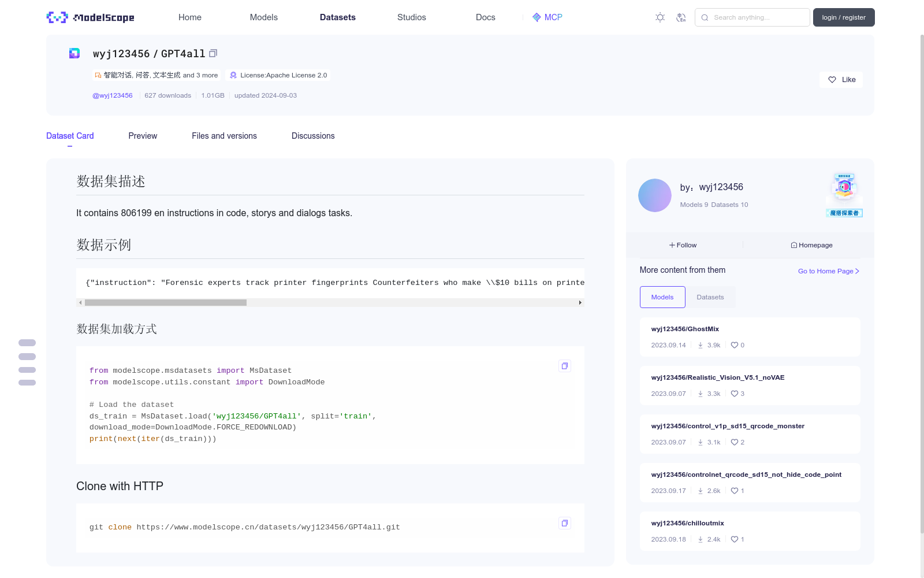The image size is (924, 578).
Task: Switch to Files and versions tab
Action: [224, 136]
